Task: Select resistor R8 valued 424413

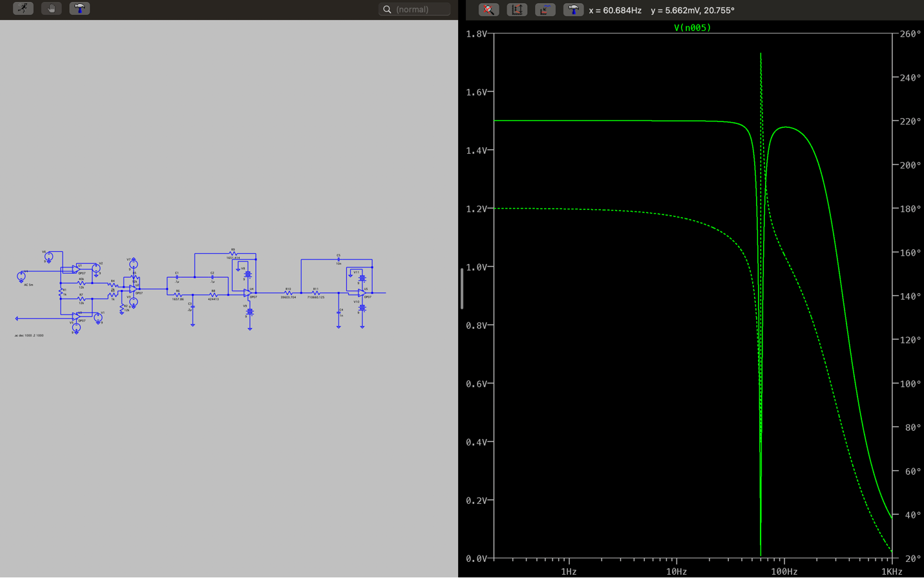Action: click(x=213, y=295)
